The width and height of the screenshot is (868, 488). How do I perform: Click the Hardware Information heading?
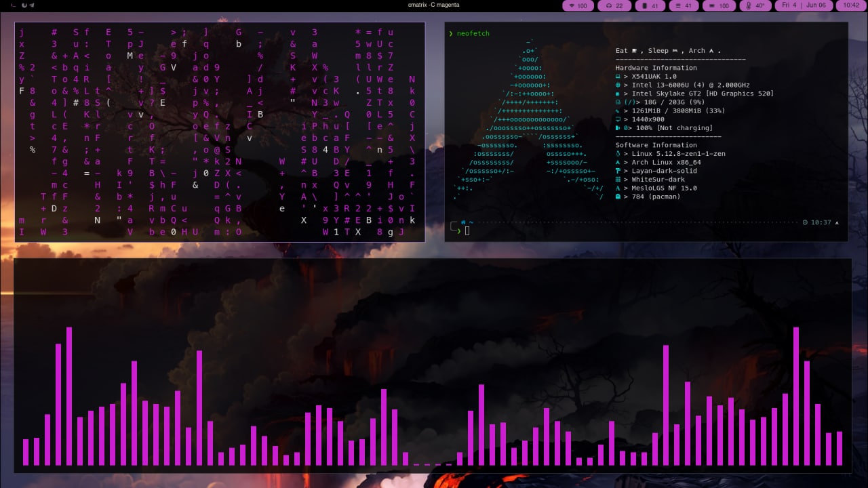(x=656, y=68)
